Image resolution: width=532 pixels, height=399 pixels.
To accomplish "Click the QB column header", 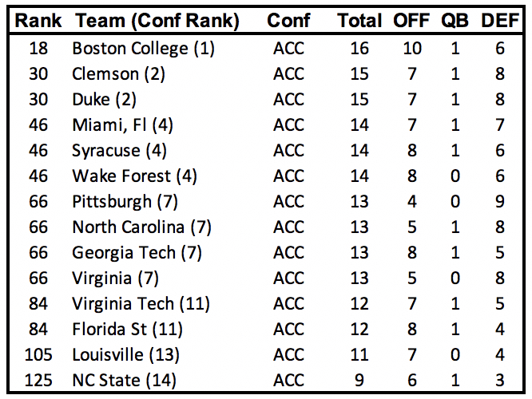I will tap(455, 22).
